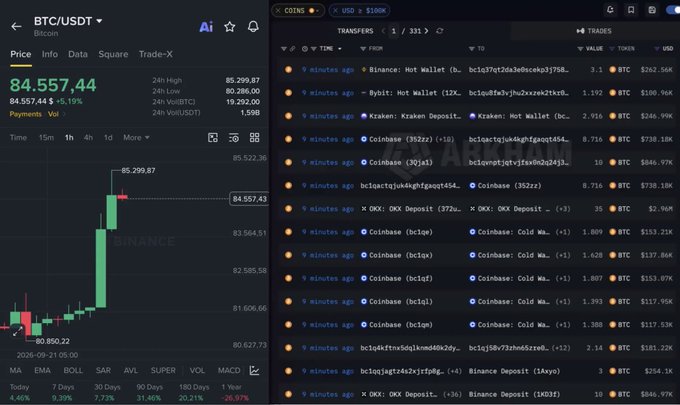This screenshot has height=405, width=680.
Task: Enable the BOLL indicator
Action: pyautogui.click(x=73, y=370)
